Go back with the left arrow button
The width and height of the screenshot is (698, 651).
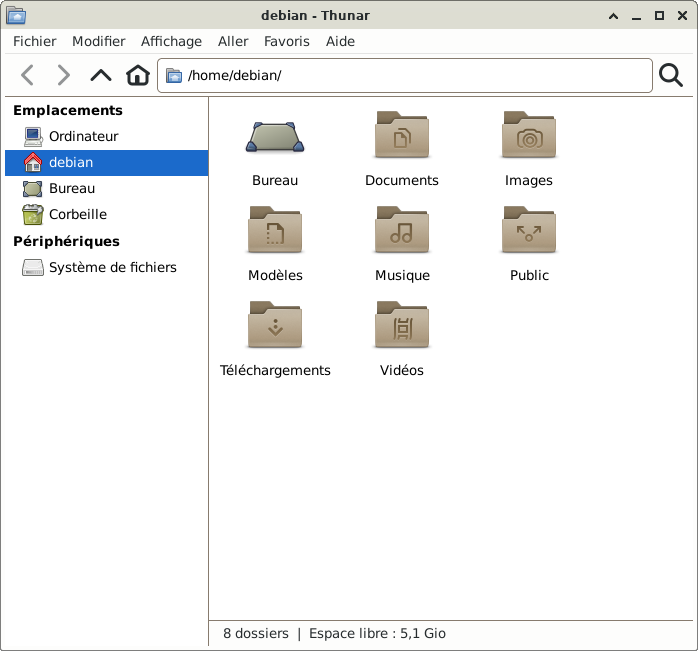tap(28, 75)
